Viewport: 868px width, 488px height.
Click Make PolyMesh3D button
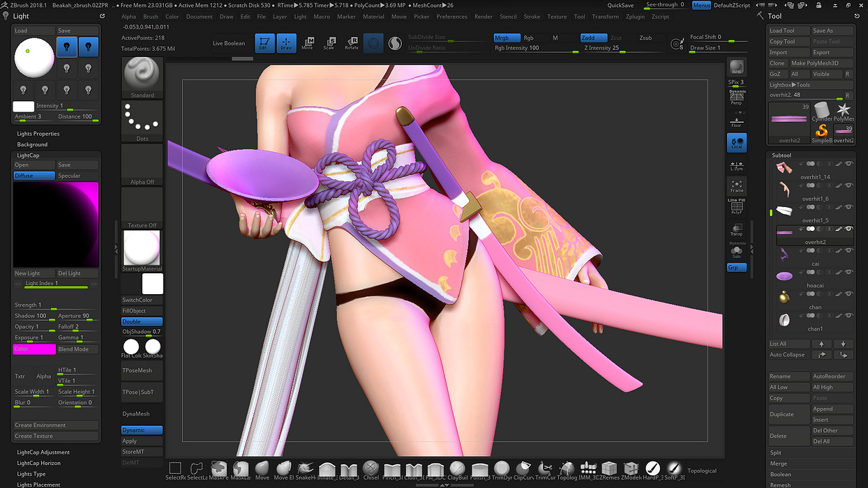[821, 63]
